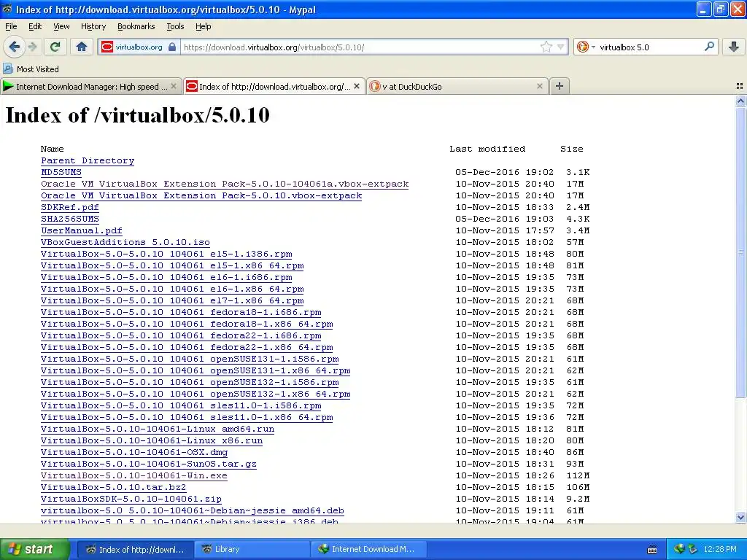747x560 pixels.
Task: Switch to Internet Download Manager taskbar button
Action: pos(368,549)
